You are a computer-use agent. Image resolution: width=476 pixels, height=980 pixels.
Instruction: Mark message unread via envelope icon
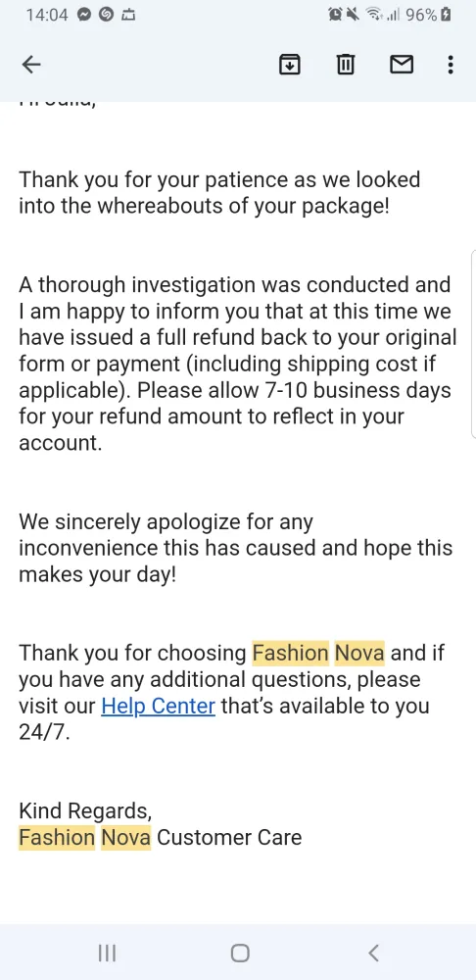click(x=401, y=64)
